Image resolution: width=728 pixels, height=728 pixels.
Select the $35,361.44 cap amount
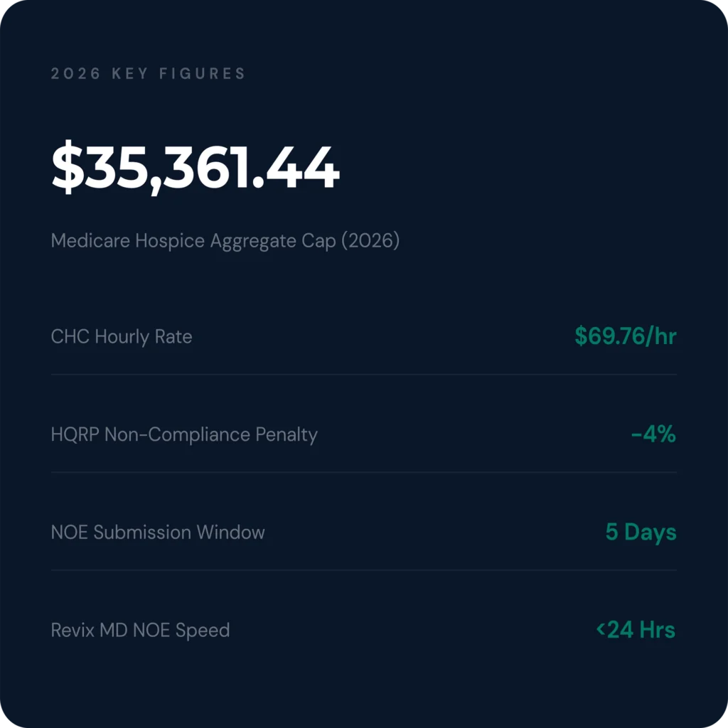pyautogui.click(x=196, y=166)
